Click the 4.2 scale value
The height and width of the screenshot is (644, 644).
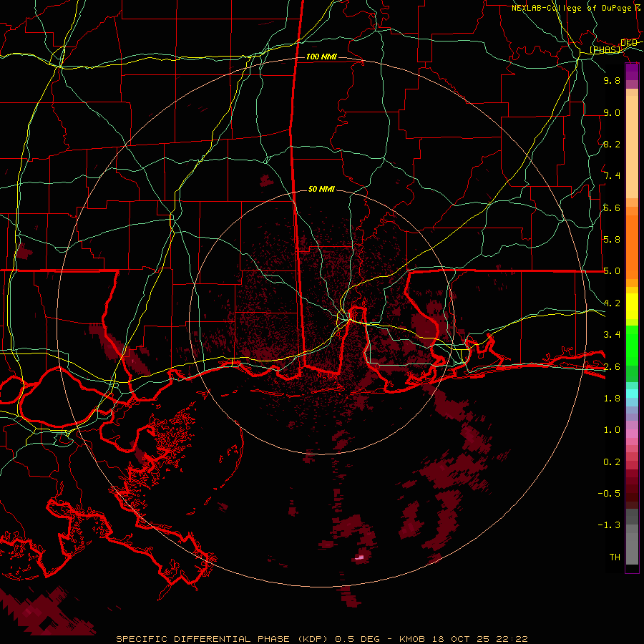click(x=612, y=303)
